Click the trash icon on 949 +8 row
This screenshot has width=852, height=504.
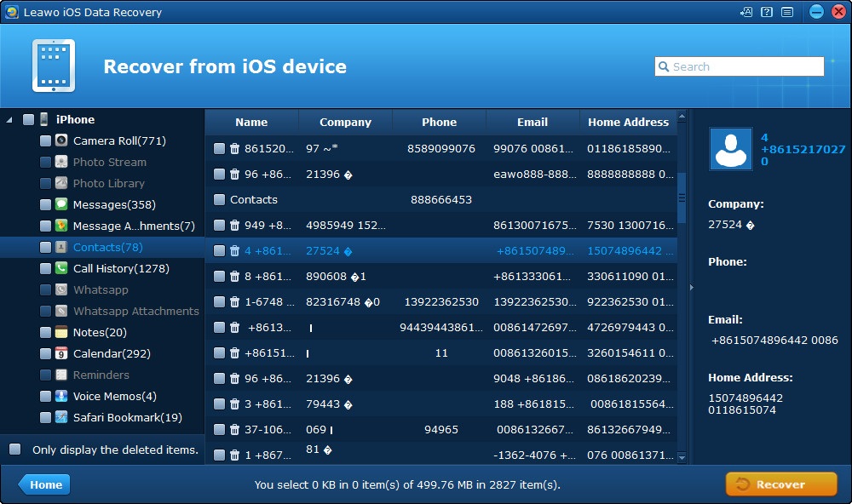[234, 226]
